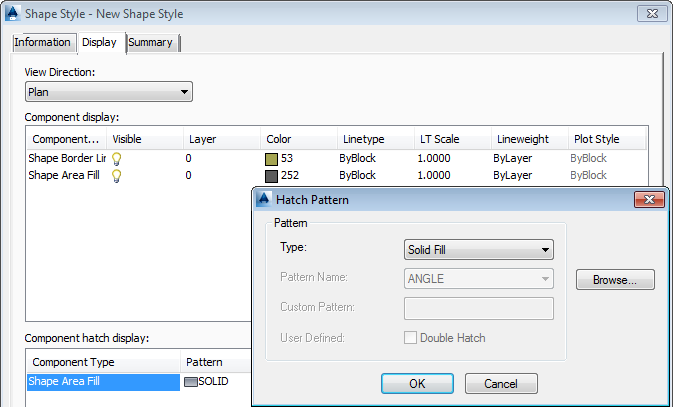
Task: Cancel the Hatch Pattern dialog
Action: [x=500, y=383]
